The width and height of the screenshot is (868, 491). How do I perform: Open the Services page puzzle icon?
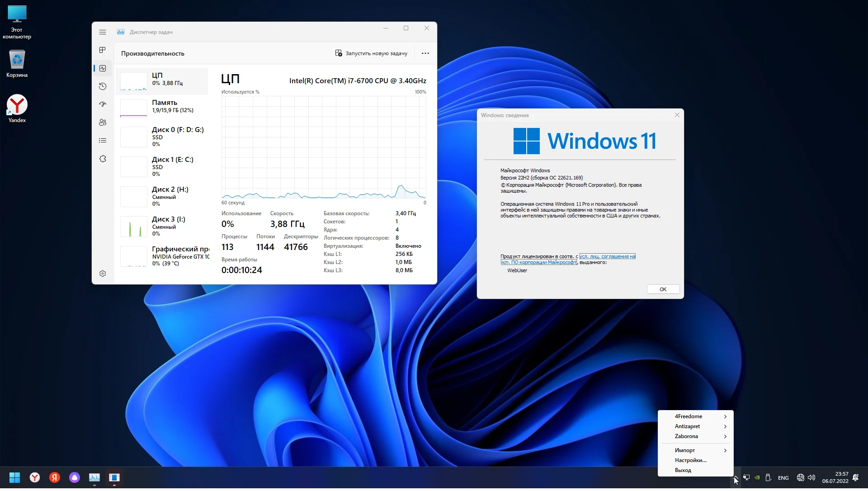click(x=103, y=159)
